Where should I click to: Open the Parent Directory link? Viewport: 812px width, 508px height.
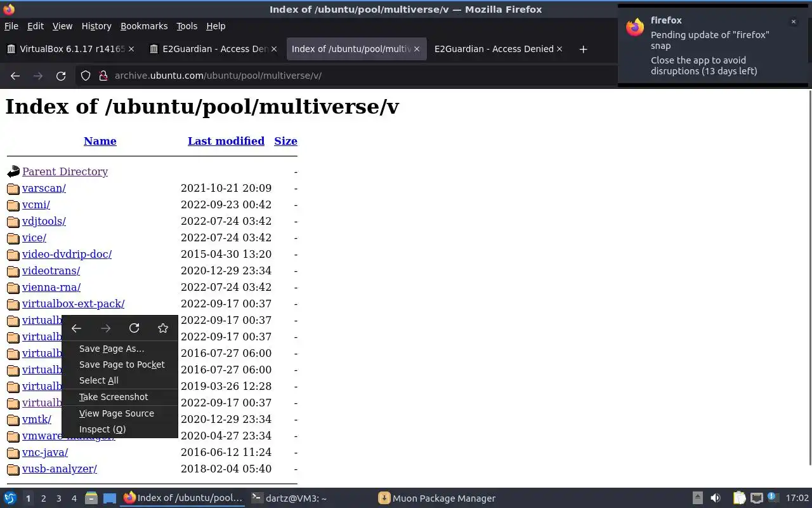tap(65, 171)
